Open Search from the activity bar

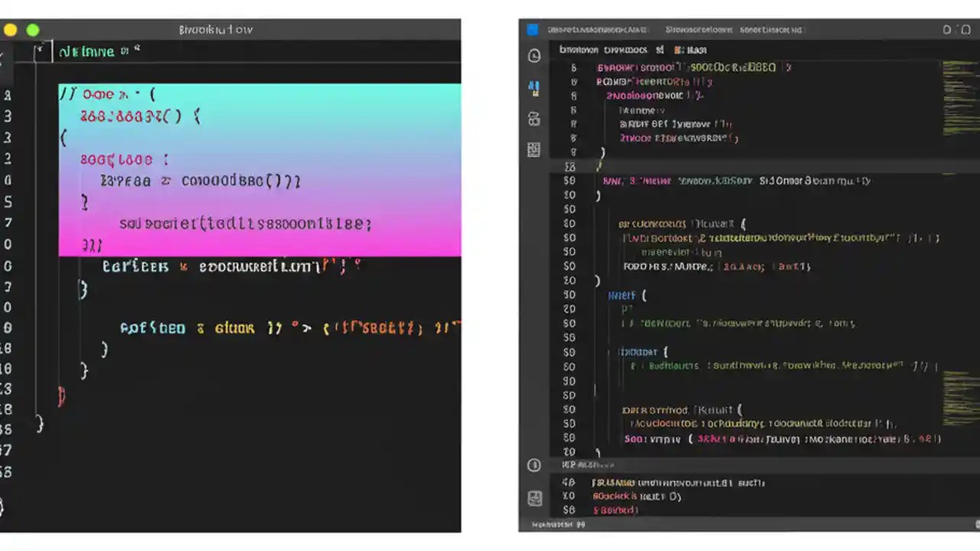534,55
